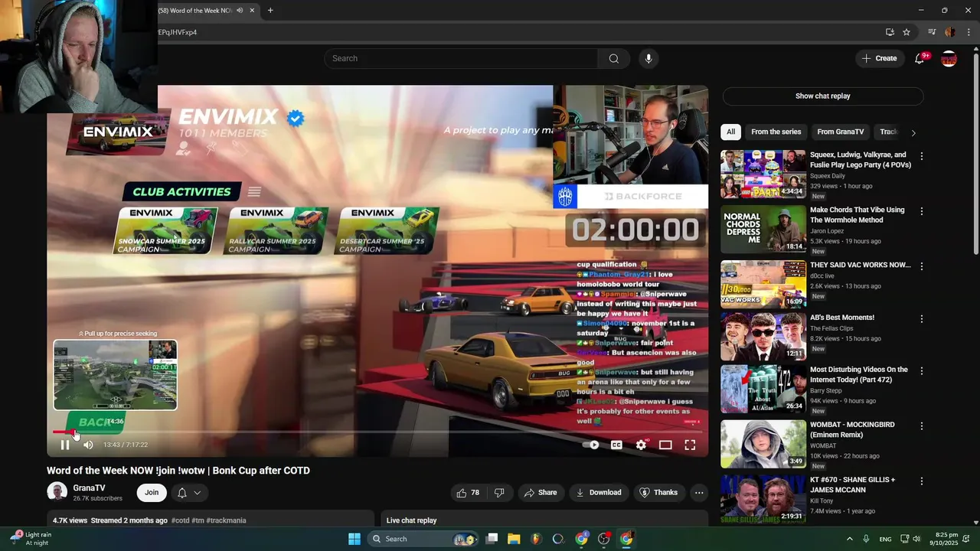Open options for THEY SAID VAC WORKS video

(x=922, y=266)
